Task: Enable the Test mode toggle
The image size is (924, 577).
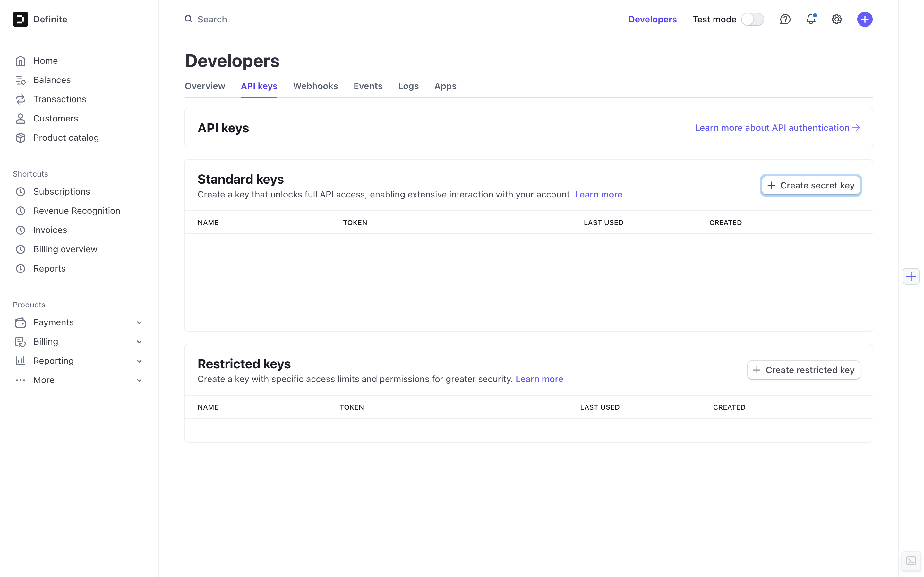Action: (x=752, y=19)
